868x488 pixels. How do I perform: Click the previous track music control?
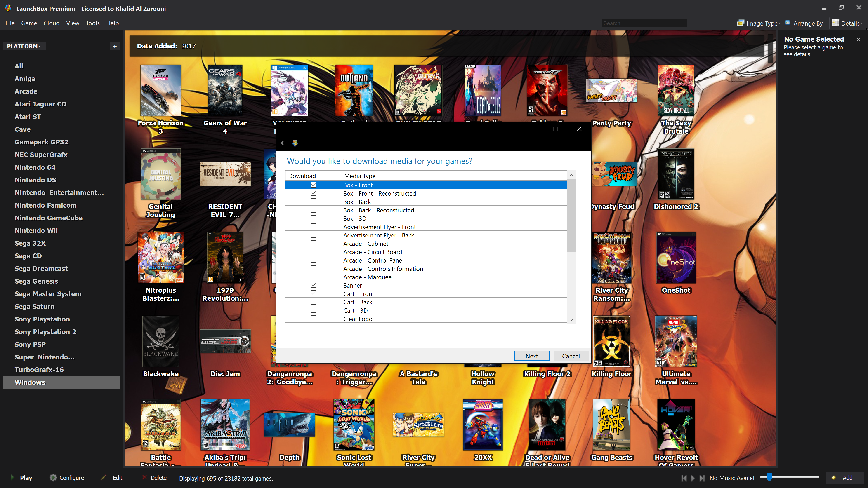point(684,478)
